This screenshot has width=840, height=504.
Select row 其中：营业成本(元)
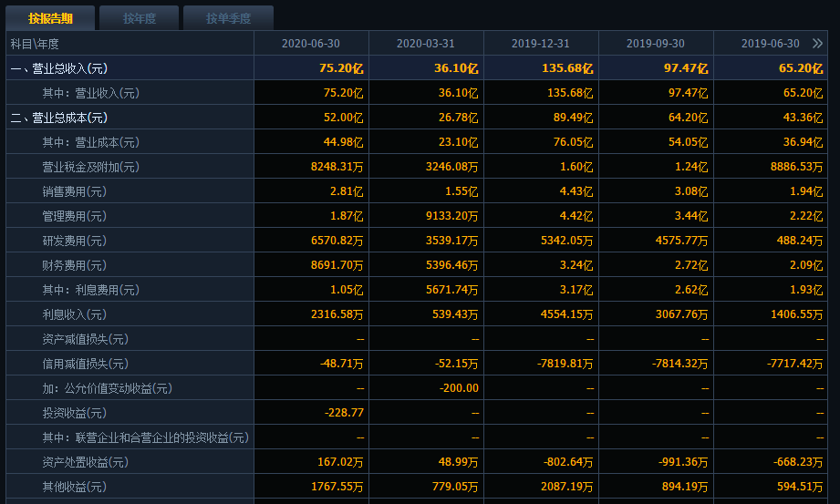(417, 142)
